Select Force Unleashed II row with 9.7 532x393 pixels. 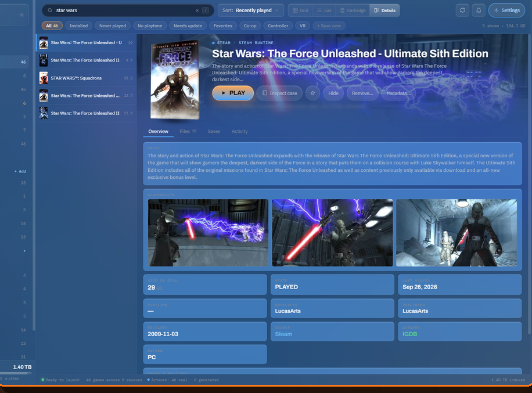[86, 60]
